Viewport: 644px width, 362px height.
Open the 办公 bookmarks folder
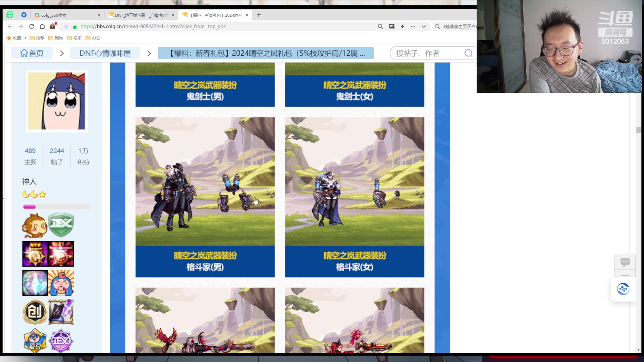click(93, 38)
